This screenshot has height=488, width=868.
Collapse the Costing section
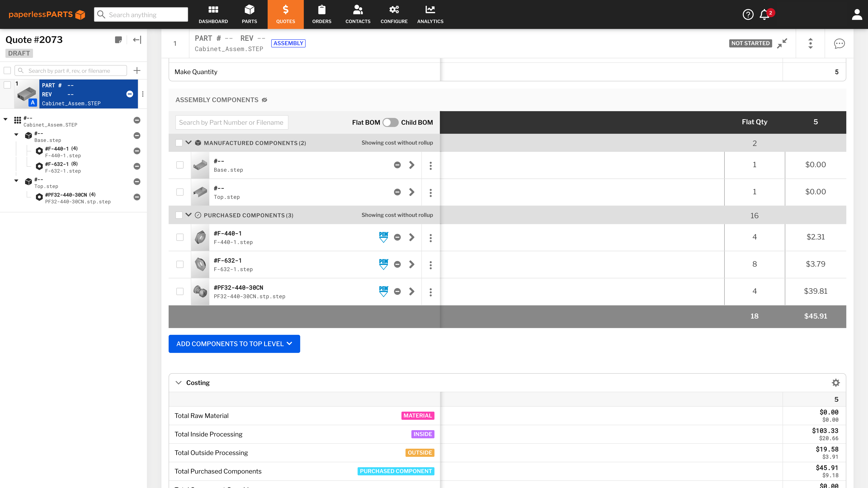click(x=179, y=383)
